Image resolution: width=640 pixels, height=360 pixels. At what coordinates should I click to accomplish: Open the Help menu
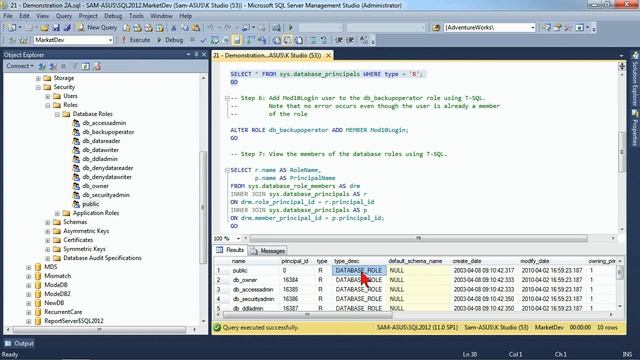[185, 16]
